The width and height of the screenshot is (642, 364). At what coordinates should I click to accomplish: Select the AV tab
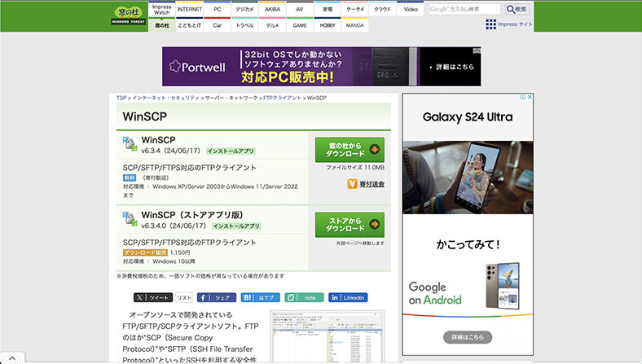point(300,9)
